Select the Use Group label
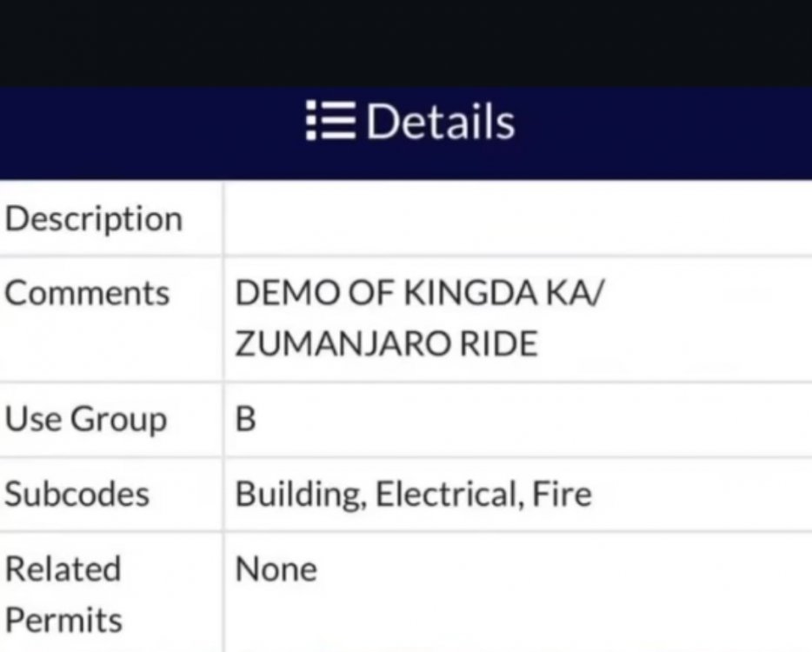 pyautogui.click(x=85, y=419)
